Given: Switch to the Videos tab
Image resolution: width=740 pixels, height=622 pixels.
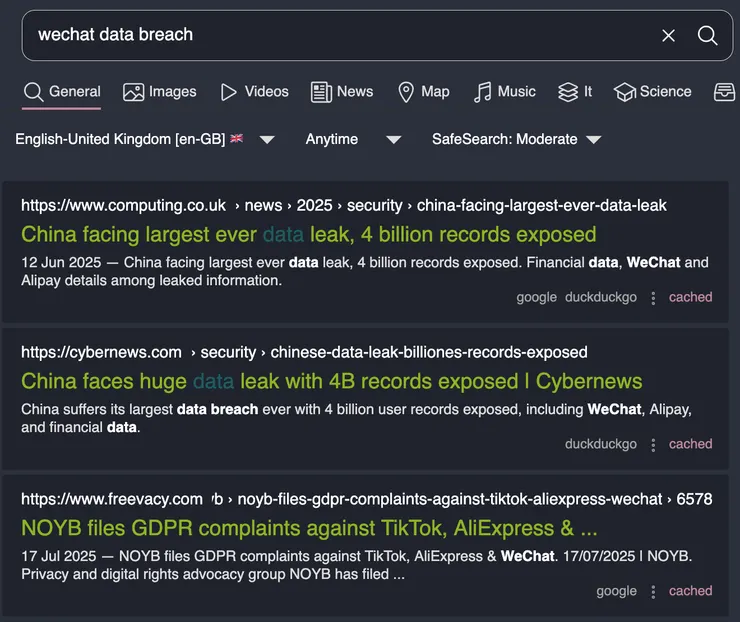Looking at the screenshot, I should 254,92.
